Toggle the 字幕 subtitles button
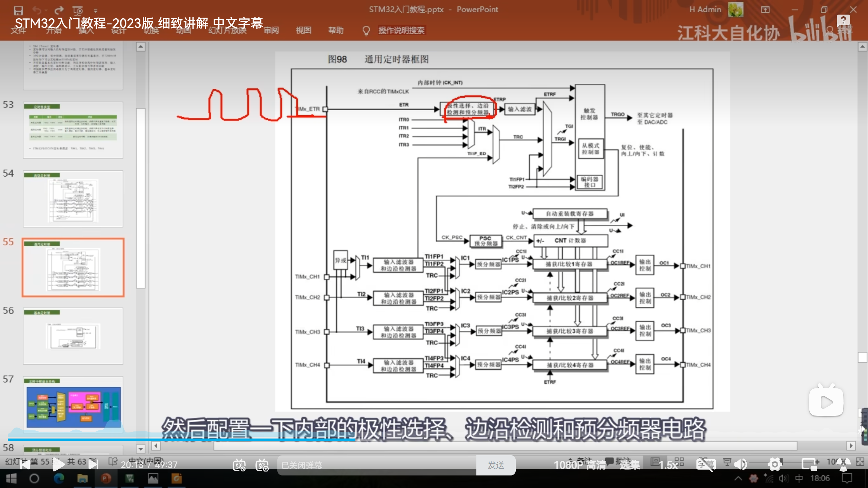Viewport: 868px width, 488px height. point(706,465)
